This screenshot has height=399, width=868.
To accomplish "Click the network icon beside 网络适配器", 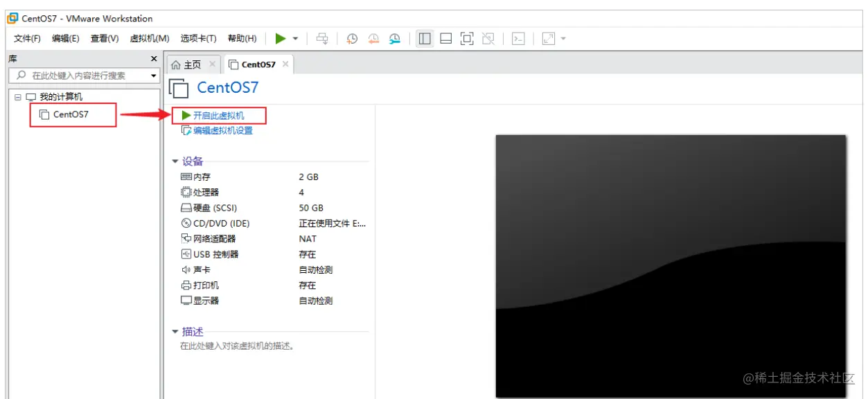I will tap(186, 238).
